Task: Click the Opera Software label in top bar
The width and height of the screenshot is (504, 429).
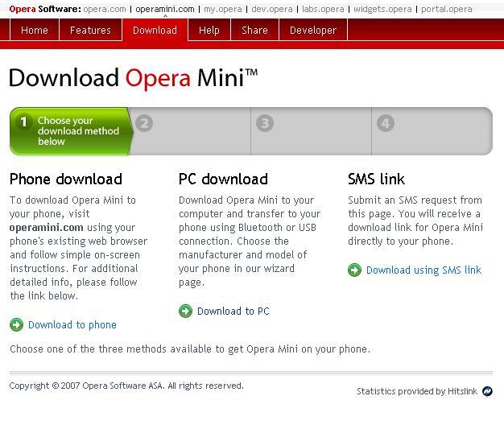Action: coord(45,9)
